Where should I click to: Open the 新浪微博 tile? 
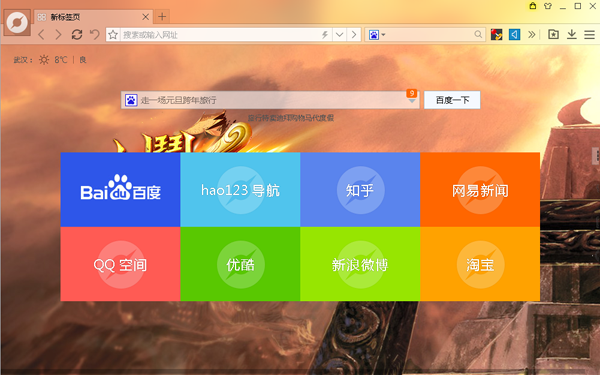point(360,264)
